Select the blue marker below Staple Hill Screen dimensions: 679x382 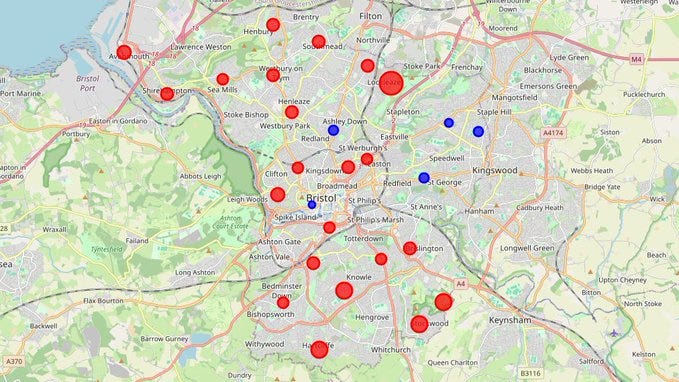point(478,131)
